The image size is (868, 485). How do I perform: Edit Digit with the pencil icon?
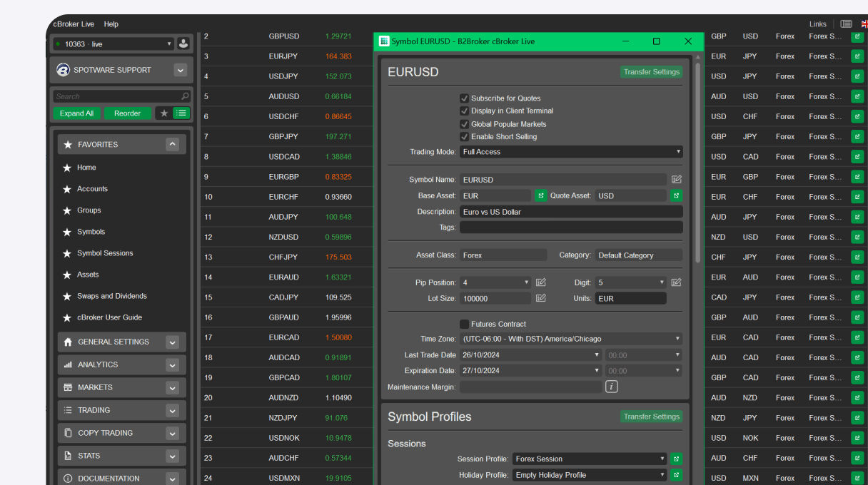point(677,282)
